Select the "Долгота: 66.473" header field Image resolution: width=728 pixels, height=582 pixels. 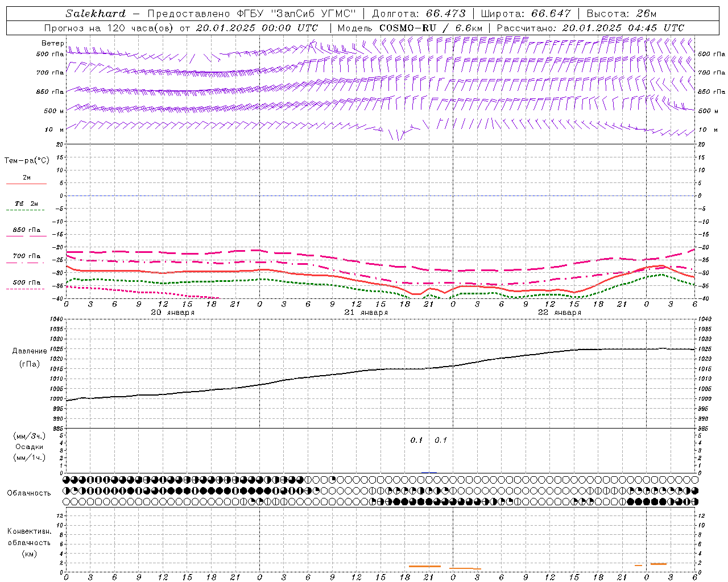coord(419,14)
